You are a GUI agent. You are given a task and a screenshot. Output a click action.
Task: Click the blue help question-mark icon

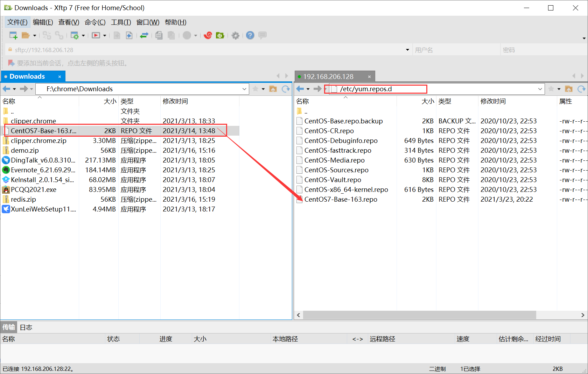tap(250, 35)
